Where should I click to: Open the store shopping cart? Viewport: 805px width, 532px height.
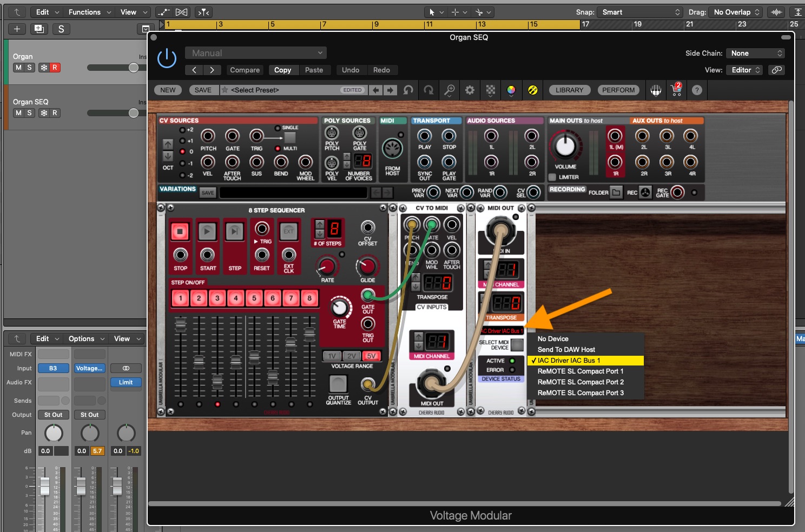click(x=676, y=90)
